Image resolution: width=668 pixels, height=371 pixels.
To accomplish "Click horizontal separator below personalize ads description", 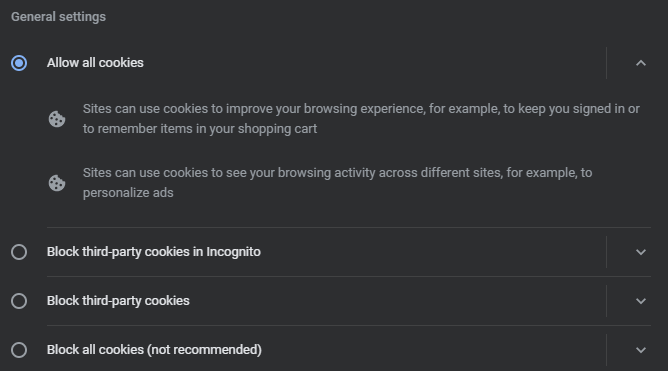I will [349, 227].
